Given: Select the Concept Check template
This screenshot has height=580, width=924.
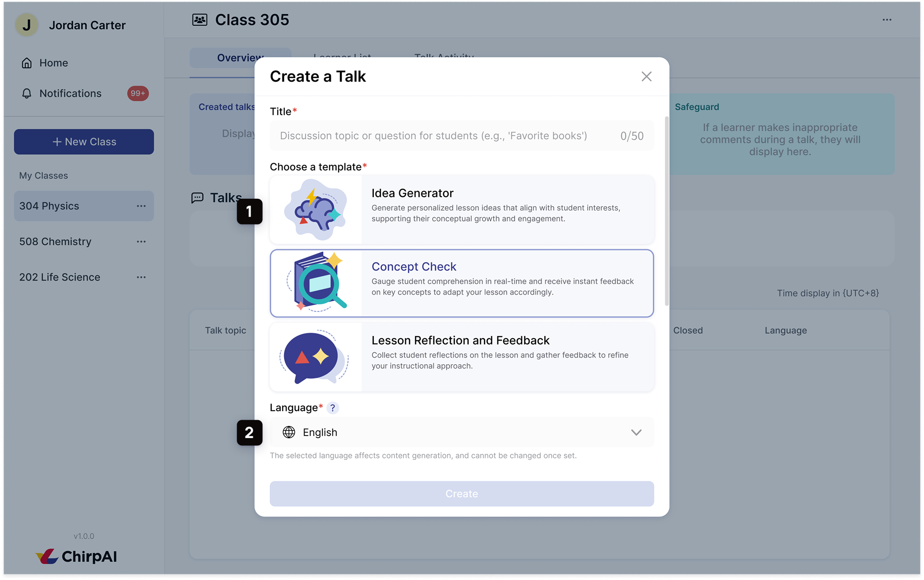Looking at the screenshot, I should 462,283.
